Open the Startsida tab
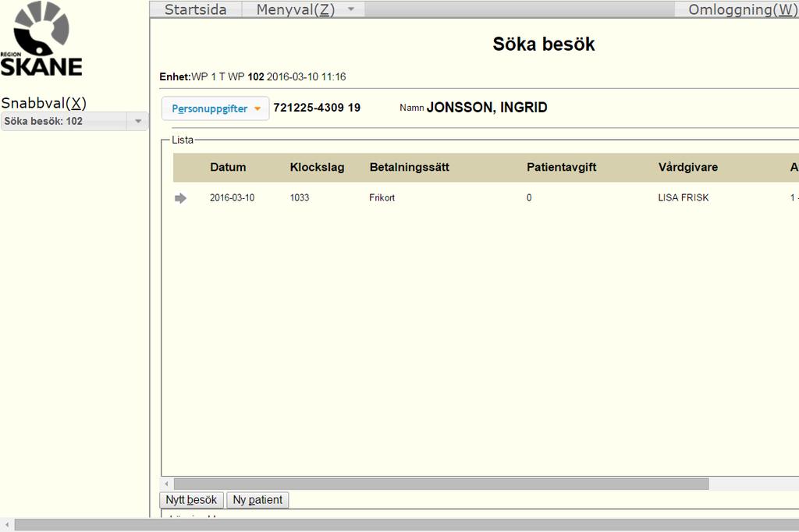Viewport: 799px width, 532px height. coord(196,9)
